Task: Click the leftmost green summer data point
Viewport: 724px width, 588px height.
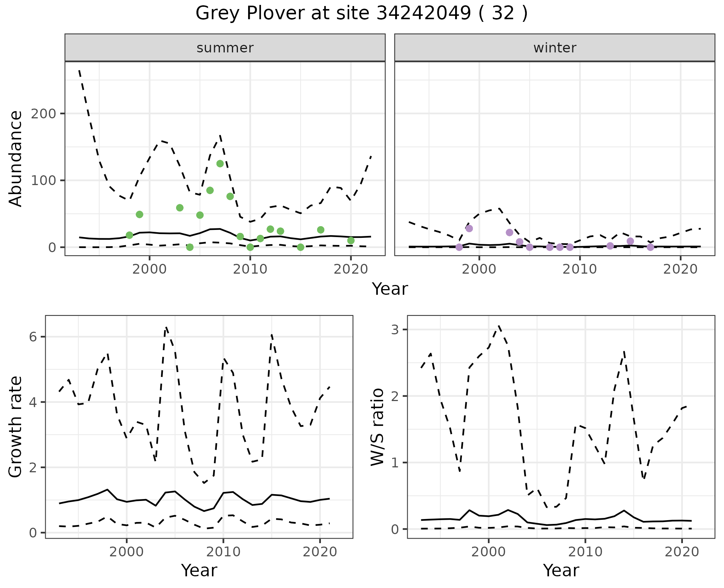Action: click(129, 235)
